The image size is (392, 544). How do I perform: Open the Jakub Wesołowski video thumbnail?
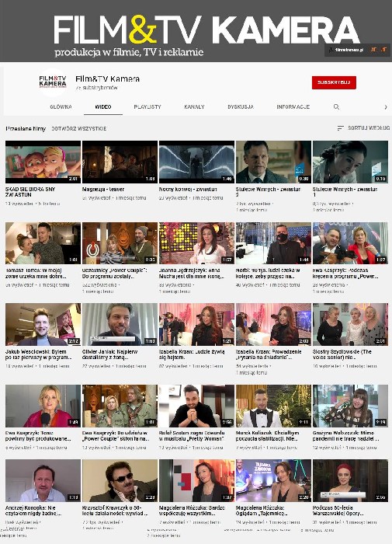pyautogui.click(x=43, y=324)
